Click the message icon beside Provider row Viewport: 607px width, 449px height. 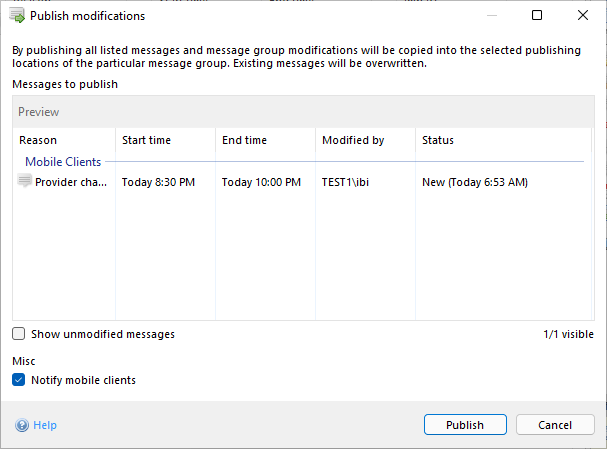pos(25,181)
